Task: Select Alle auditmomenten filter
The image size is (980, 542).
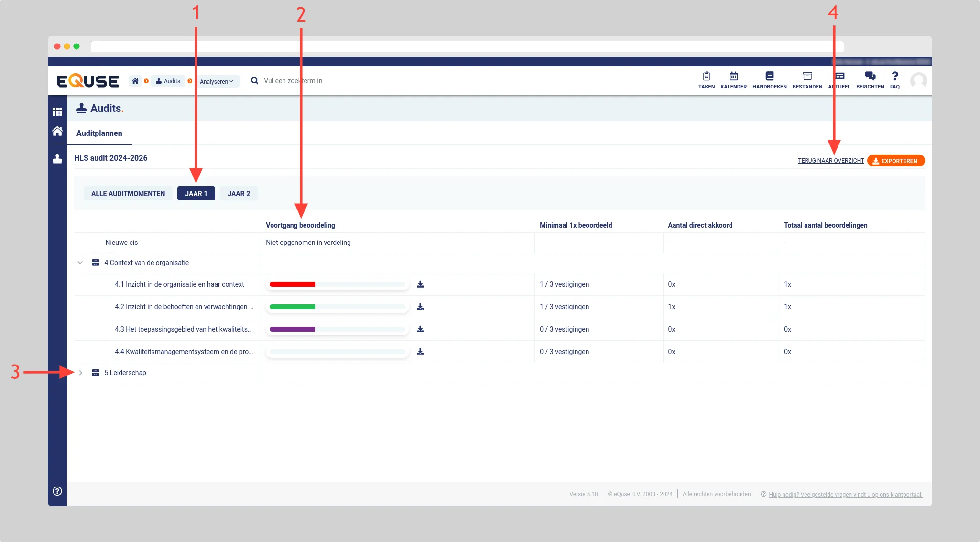Action: (x=128, y=194)
